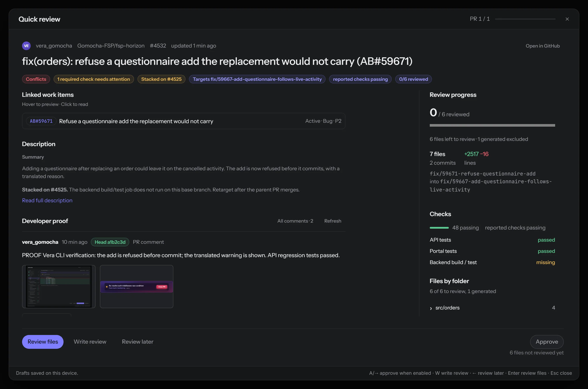The height and width of the screenshot is (389, 588).
Task: Open the second proof thumbnail with Close PR
Action: 136,287
